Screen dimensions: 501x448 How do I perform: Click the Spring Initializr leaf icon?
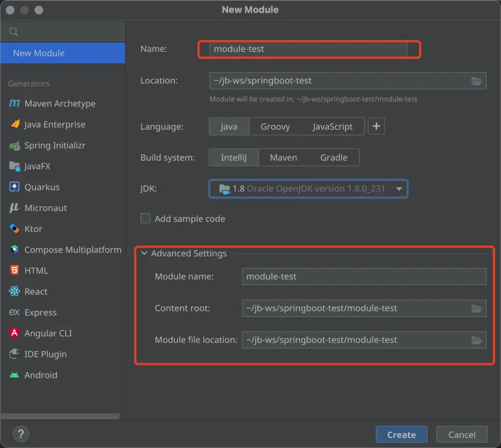pyautogui.click(x=15, y=145)
